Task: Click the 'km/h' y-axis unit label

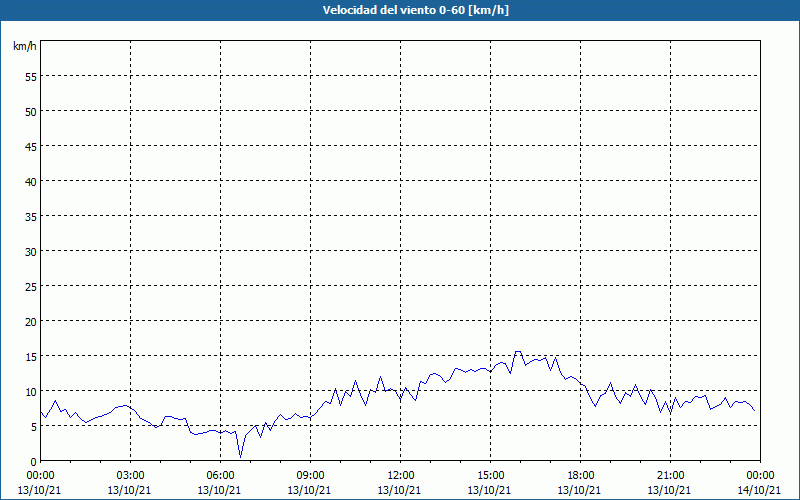Action: (x=24, y=46)
